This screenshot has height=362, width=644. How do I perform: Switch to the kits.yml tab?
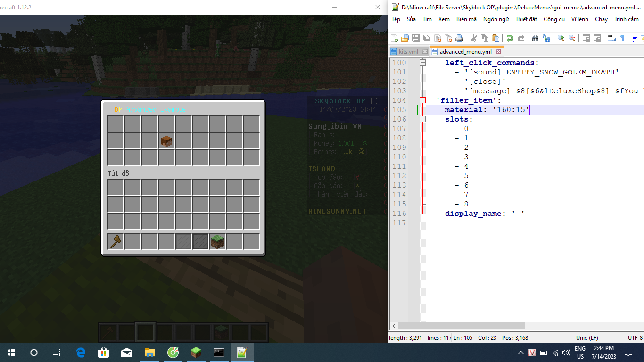point(408,52)
